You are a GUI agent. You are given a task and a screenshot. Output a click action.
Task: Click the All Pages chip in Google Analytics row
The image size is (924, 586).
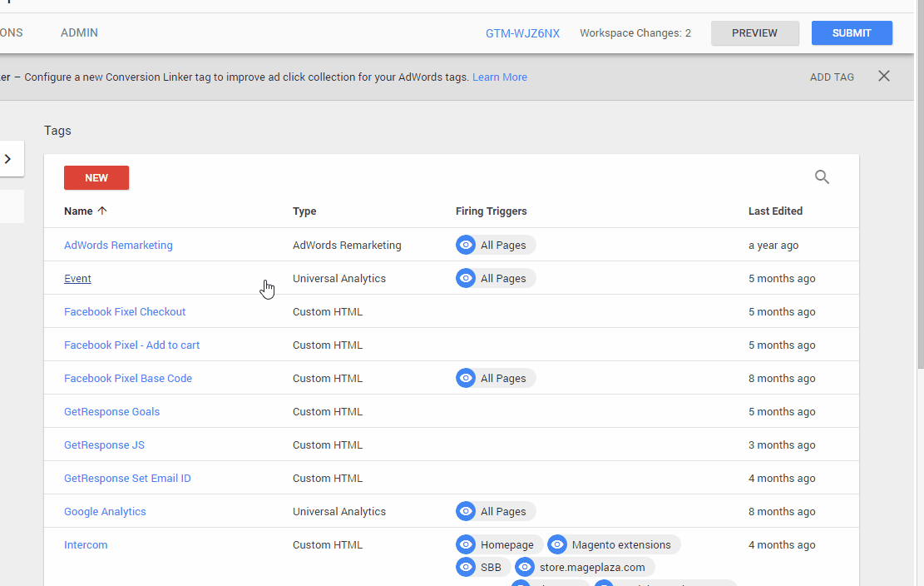coord(496,511)
